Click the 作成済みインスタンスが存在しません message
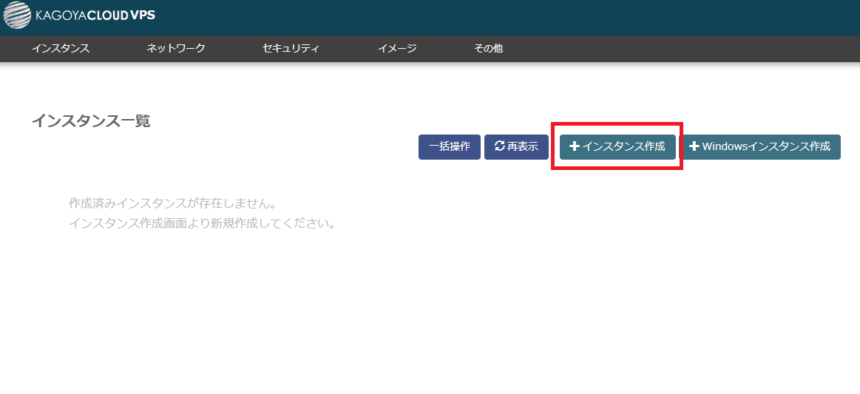 172,204
